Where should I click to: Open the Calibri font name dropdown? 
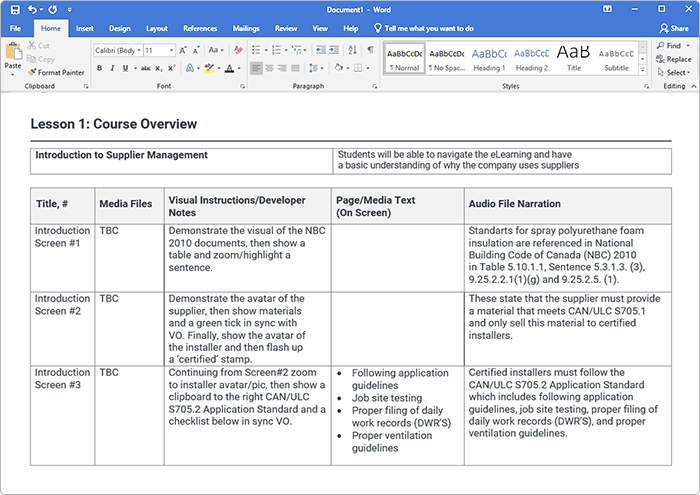[117, 50]
